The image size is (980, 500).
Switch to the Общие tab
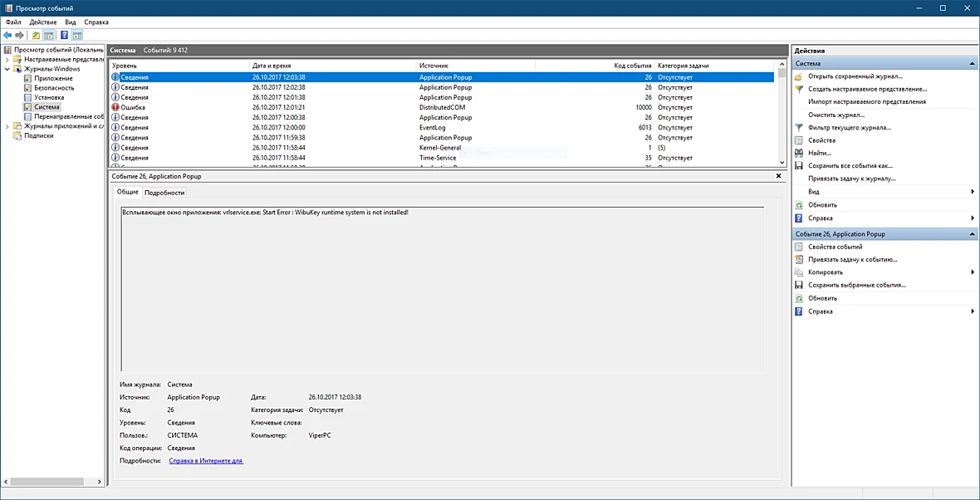128,193
